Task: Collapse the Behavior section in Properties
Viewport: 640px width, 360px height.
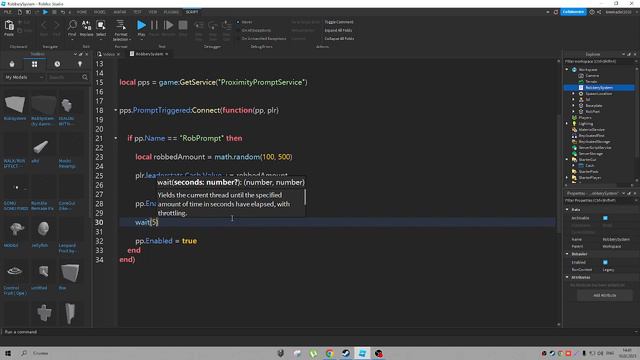Action: (x=567, y=254)
